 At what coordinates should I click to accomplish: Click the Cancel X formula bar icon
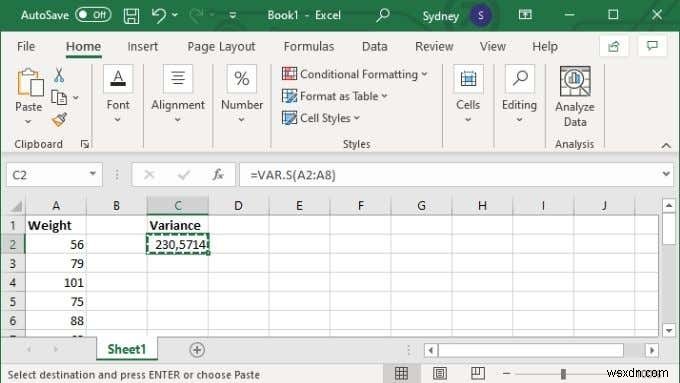[149, 175]
